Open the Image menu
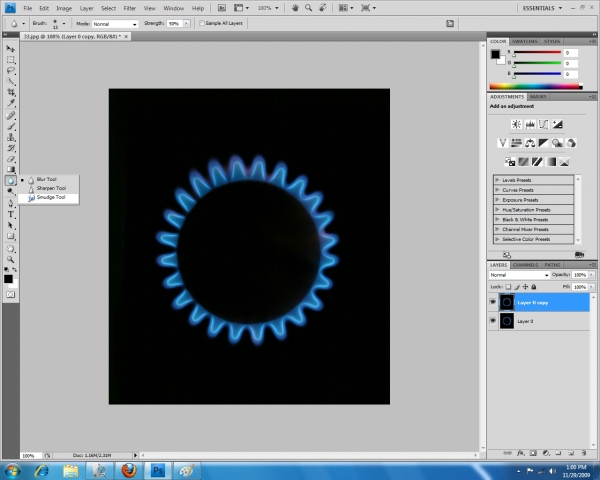 coord(64,8)
